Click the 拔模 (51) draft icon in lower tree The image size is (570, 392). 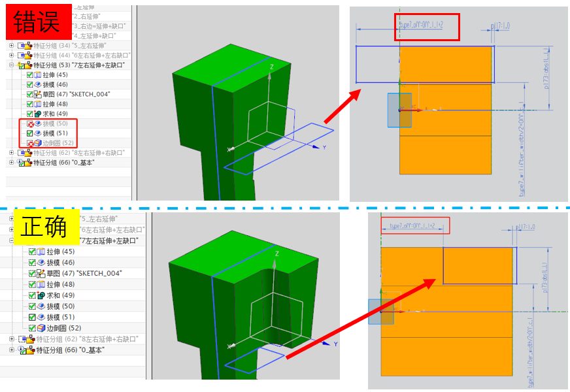[41, 317]
